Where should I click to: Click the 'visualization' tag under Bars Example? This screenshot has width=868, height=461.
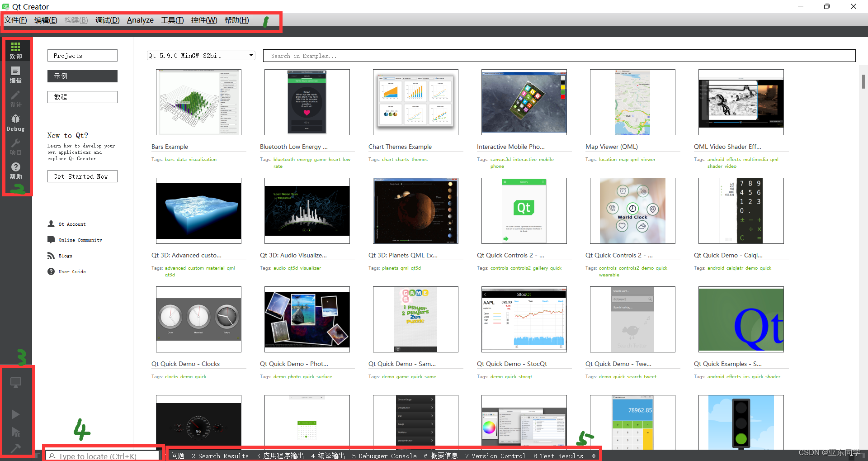tap(203, 159)
